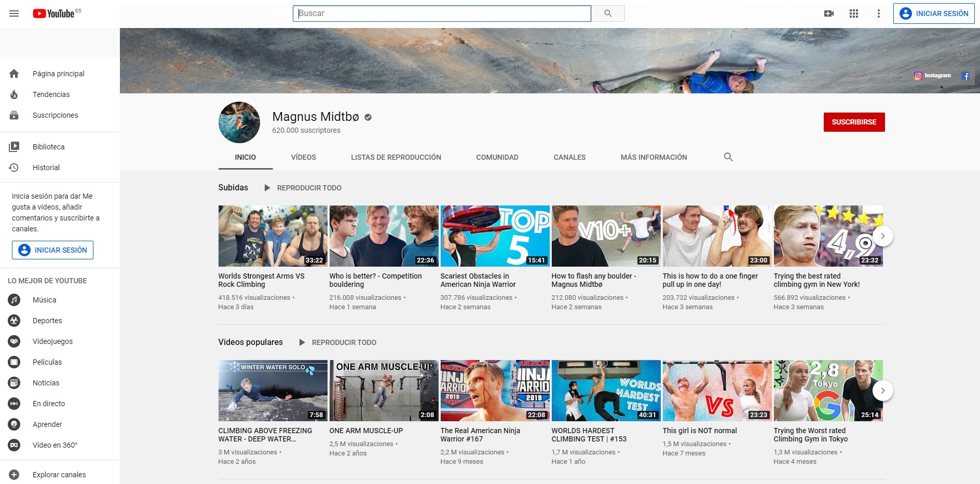
Task: Click title CLIMBING ABOVE FREEZING WATER
Action: 265,435
